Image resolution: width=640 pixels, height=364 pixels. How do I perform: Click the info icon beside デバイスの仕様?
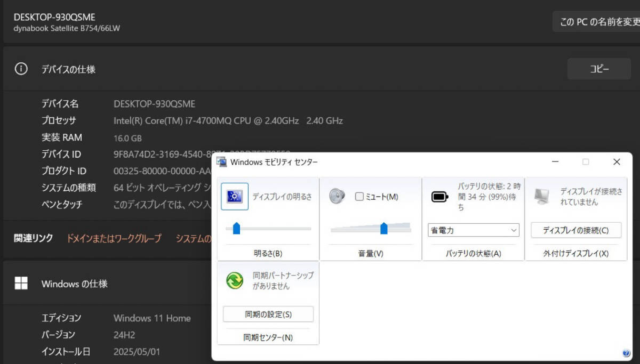click(x=21, y=69)
